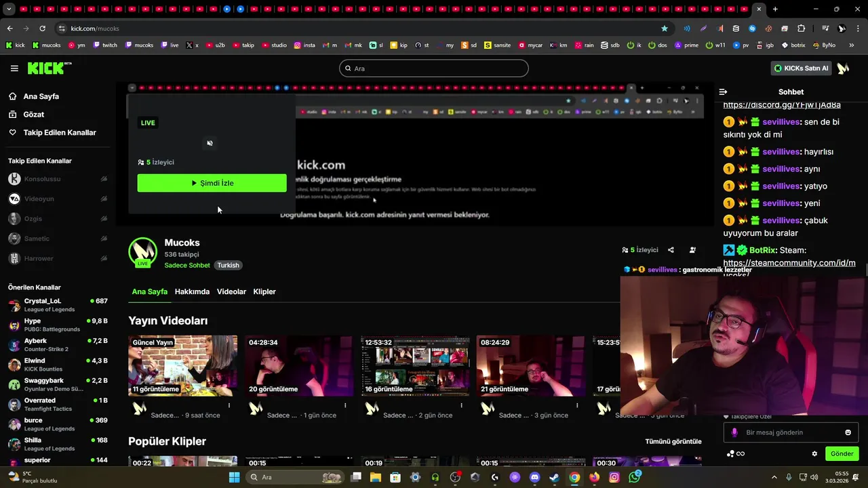This screenshot has width=868, height=488.
Task: Go back with browser back arrow
Action: point(9,28)
